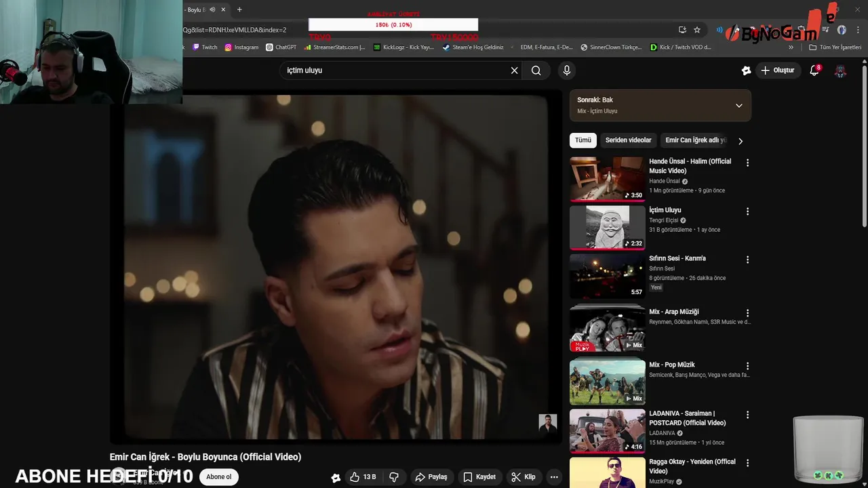The height and width of the screenshot is (488, 868).
Task: Click the sparkle icon left of like button
Action: click(335, 478)
